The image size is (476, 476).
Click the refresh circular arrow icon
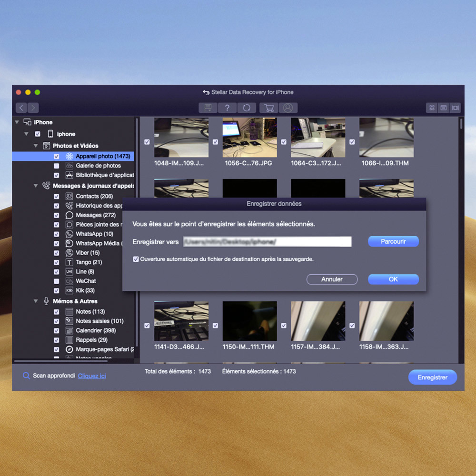(x=247, y=108)
